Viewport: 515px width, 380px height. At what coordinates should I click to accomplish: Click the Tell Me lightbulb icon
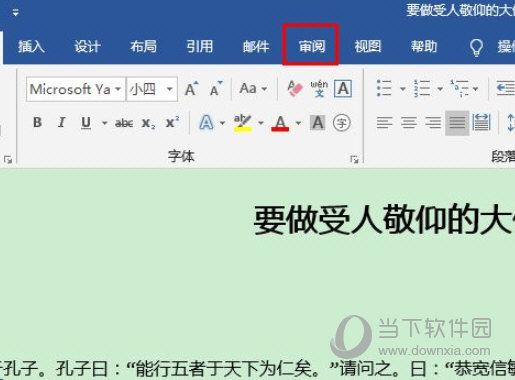coord(476,47)
